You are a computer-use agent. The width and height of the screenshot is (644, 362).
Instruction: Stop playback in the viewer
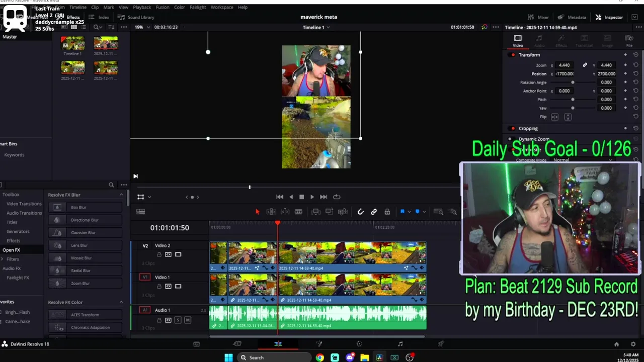pyautogui.click(x=301, y=197)
